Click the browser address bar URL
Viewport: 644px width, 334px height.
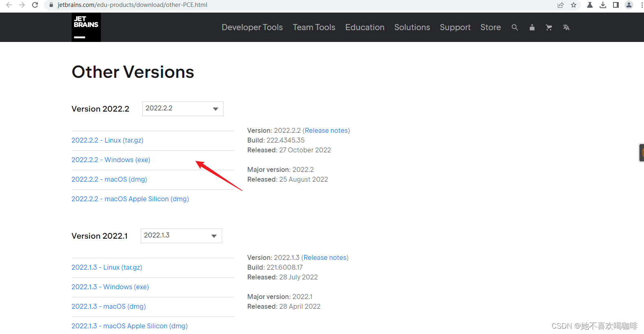(x=132, y=5)
